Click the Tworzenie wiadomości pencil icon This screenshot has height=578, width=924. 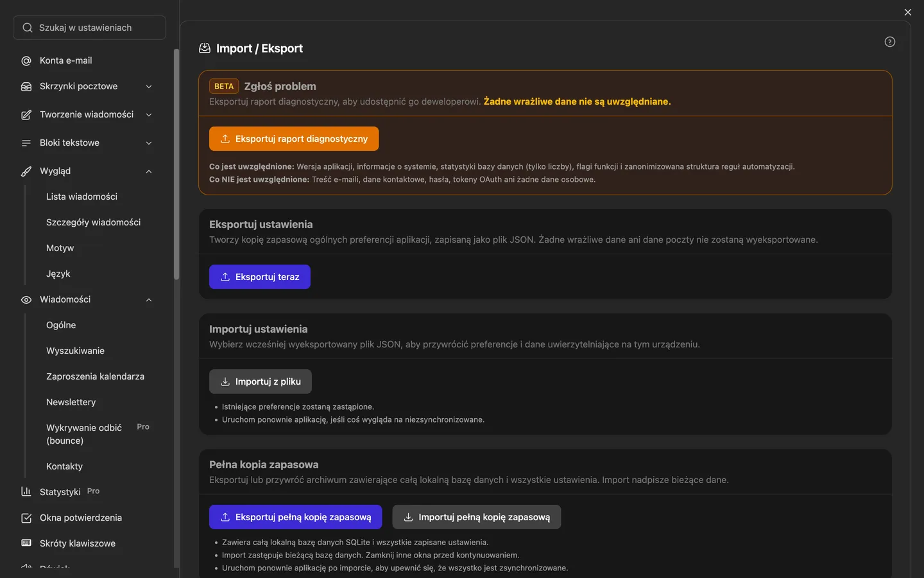[26, 114]
